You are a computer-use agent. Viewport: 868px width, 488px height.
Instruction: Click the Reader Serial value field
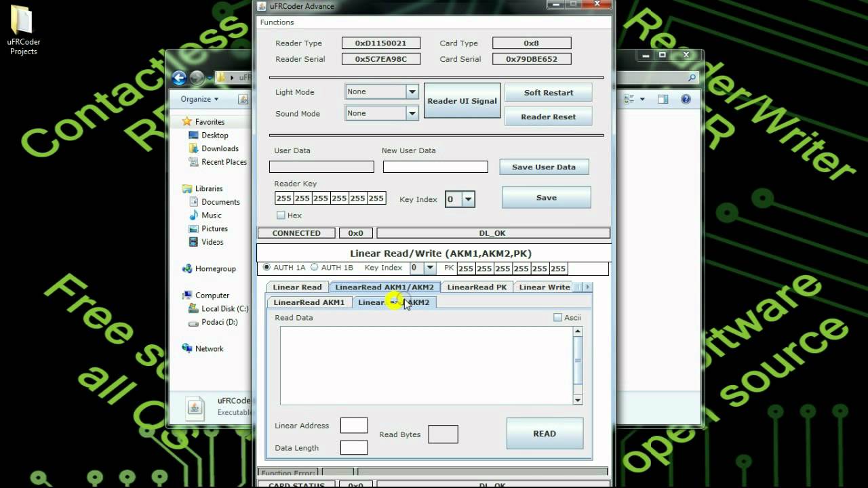381,59
